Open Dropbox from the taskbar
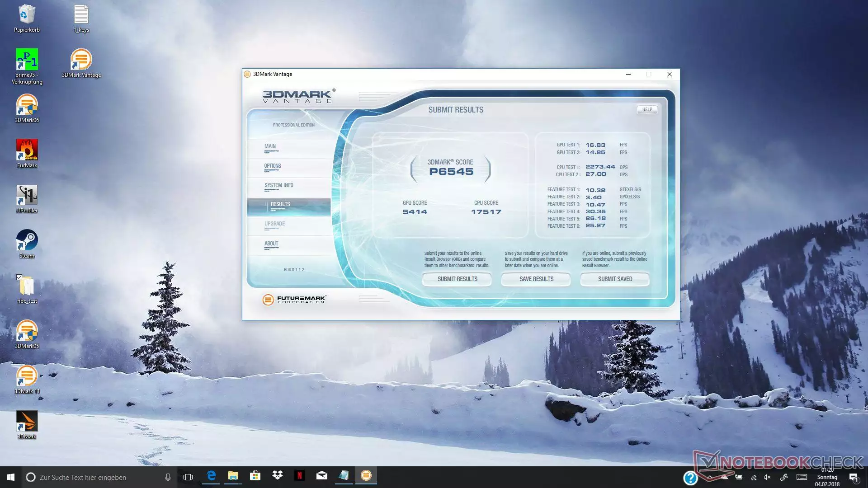This screenshot has width=868, height=488. [x=277, y=476]
